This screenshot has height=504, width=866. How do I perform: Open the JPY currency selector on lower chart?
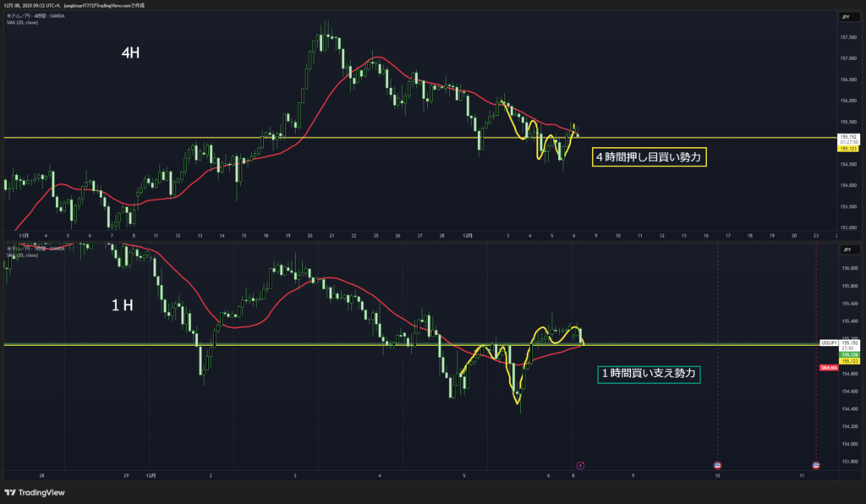846,250
